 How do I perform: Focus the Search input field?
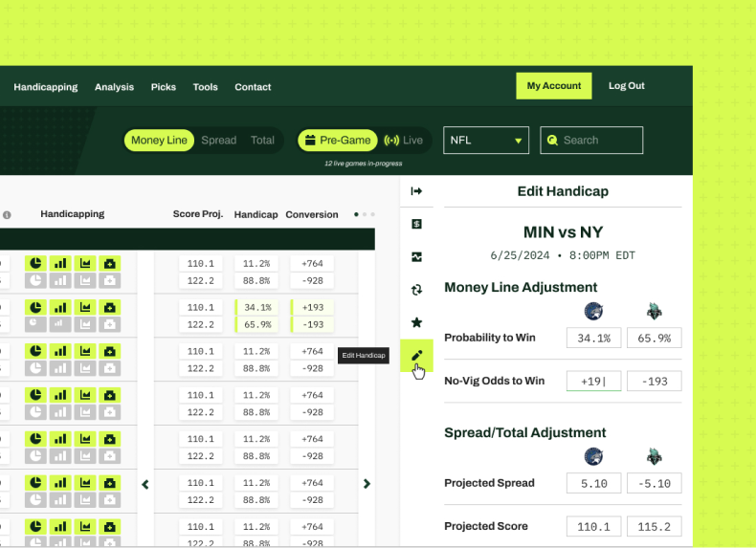591,141
